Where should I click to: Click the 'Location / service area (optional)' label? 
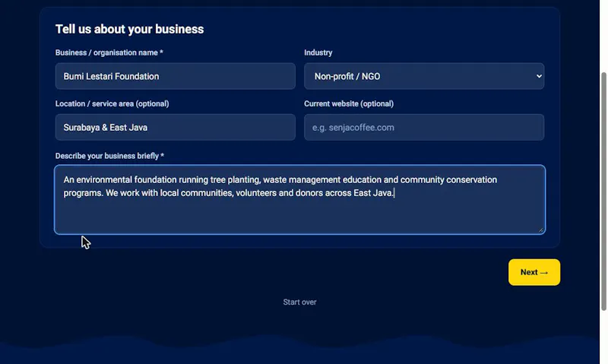112,104
